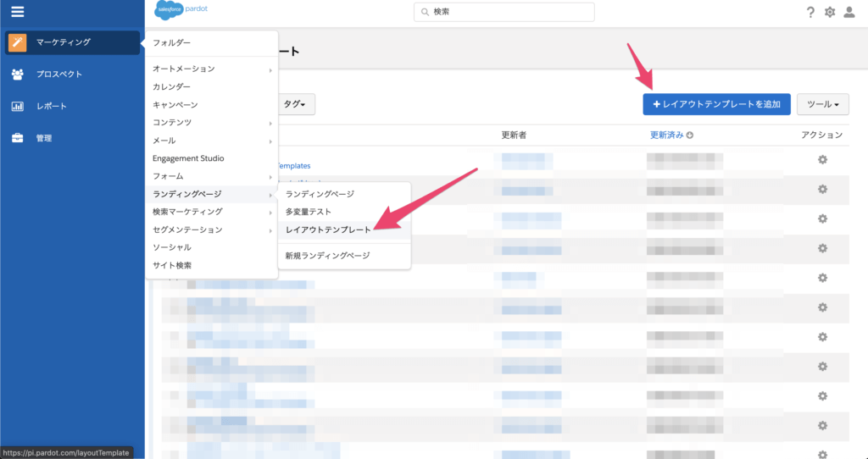Click the 検索 search field
This screenshot has width=868, height=459.
tap(504, 12)
